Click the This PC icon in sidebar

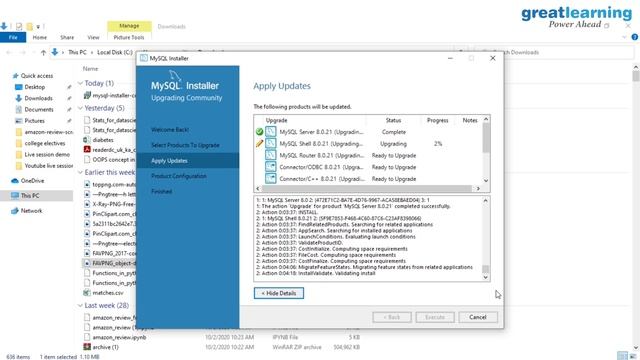15,196
